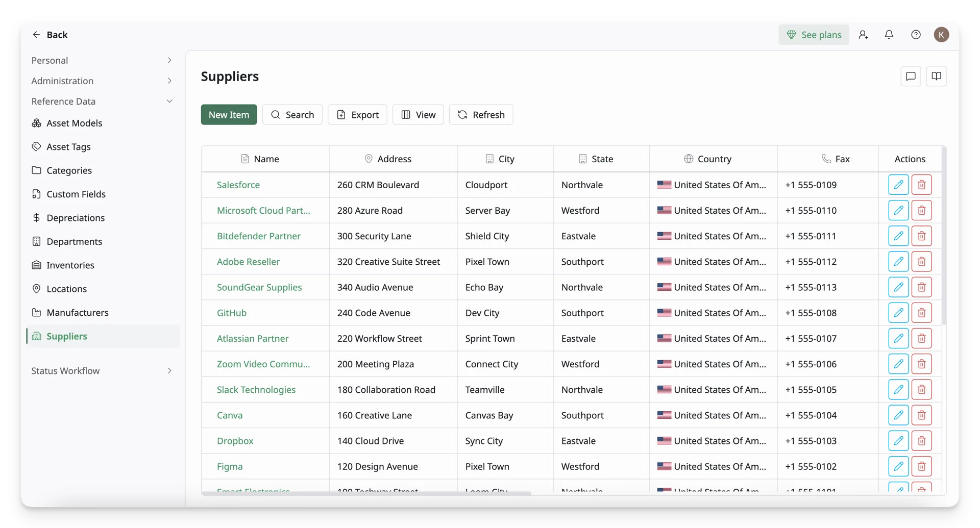Click the New Item button
This screenshot has width=980, height=528.
pyautogui.click(x=229, y=115)
